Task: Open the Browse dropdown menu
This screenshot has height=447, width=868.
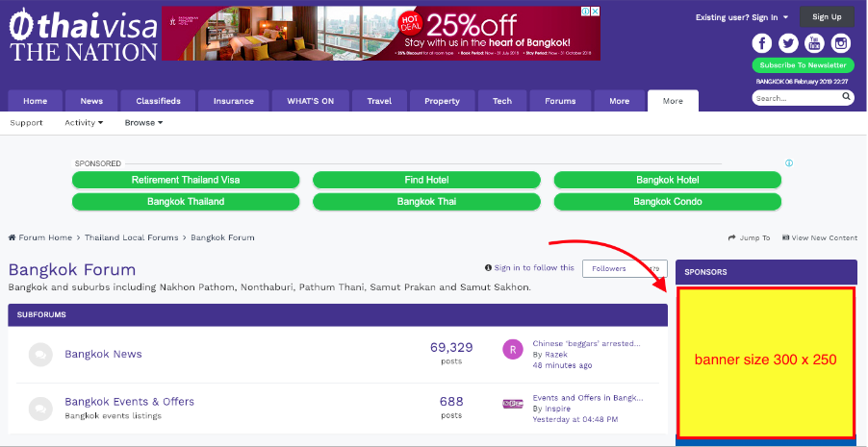Action: 143,123
